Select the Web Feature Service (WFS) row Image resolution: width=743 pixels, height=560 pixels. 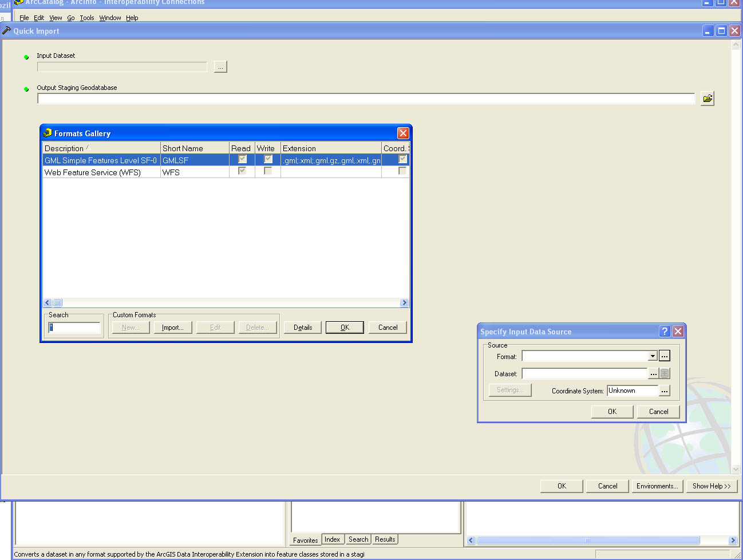[x=226, y=172]
